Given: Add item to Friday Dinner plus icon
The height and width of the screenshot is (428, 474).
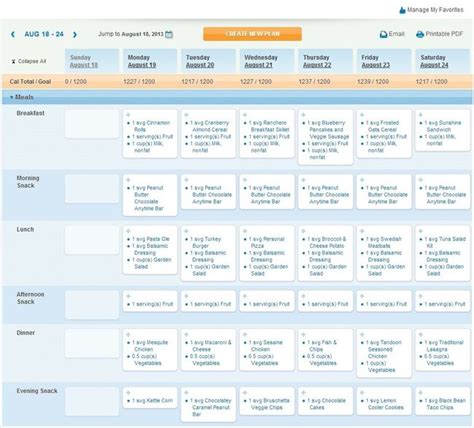Looking at the screenshot, I should click(x=362, y=334).
